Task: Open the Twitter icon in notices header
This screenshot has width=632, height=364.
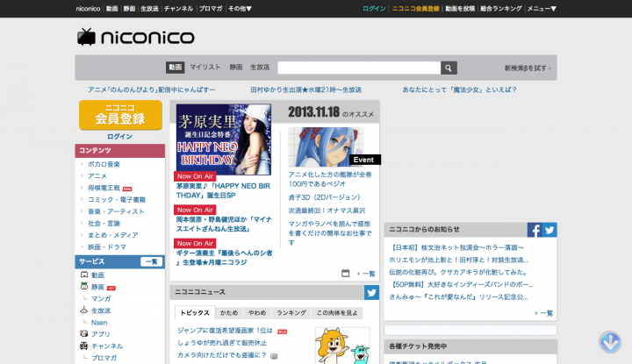Action: pos(549,230)
